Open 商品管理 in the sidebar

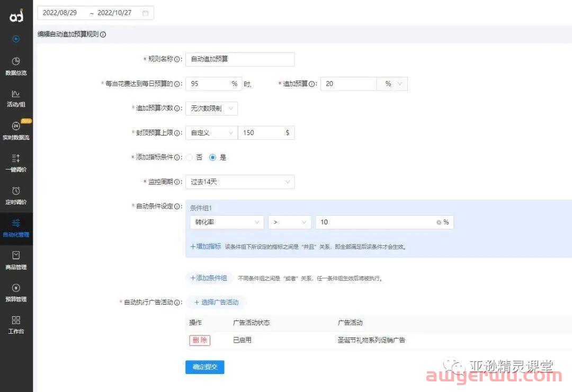pos(16,261)
